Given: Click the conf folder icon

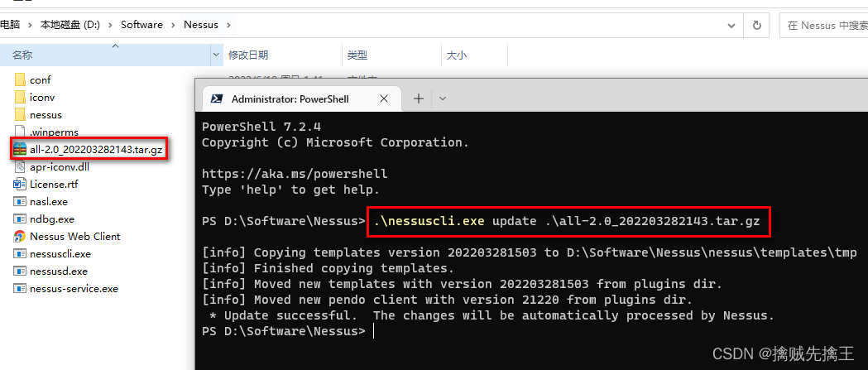Looking at the screenshot, I should 20,79.
